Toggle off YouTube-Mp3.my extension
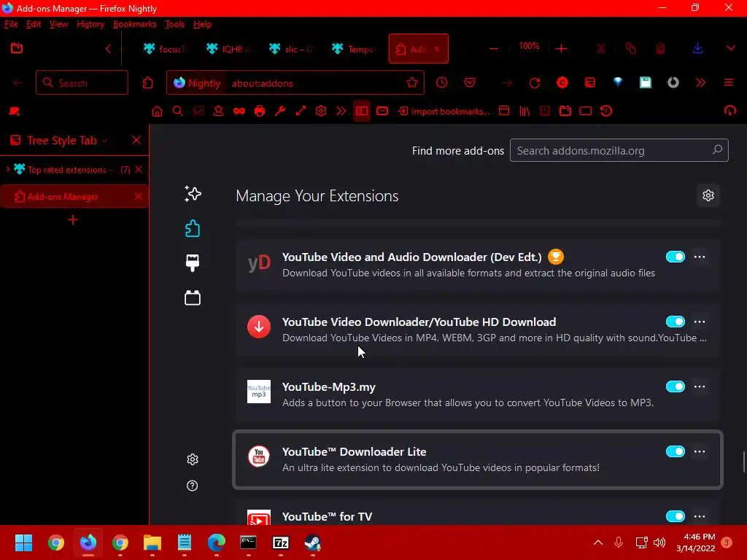This screenshot has width=747, height=560. coord(675,386)
